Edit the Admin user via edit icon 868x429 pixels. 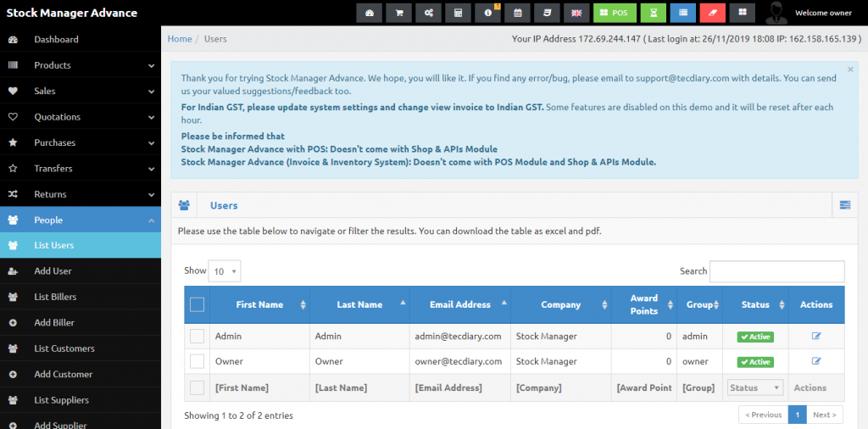coord(816,336)
